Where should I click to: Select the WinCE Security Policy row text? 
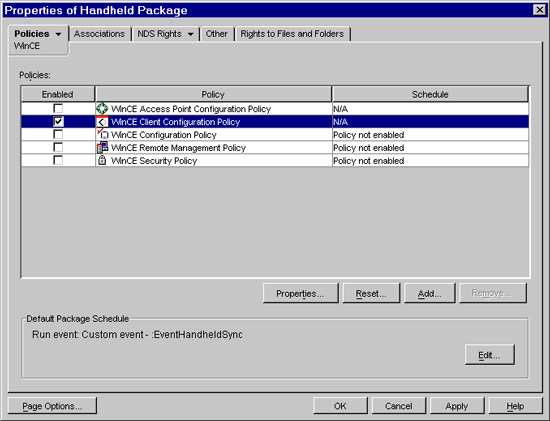[154, 161]
